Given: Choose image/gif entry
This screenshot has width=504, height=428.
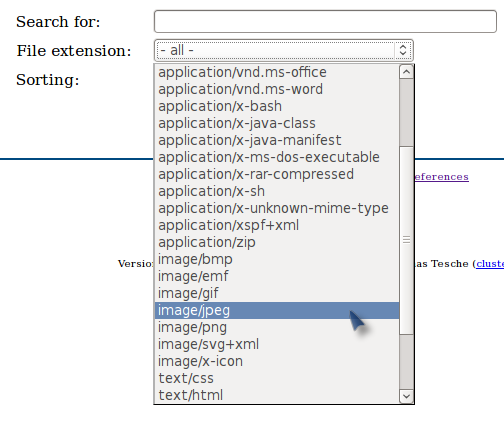Looking at the screenshot, I should tap(277, 293).
